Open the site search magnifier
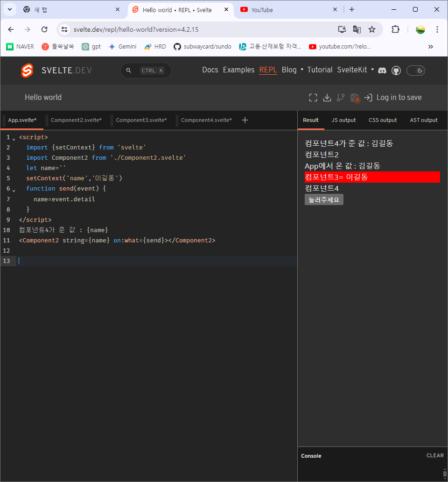This screenshot has width=448, height=482. (129, 71)
